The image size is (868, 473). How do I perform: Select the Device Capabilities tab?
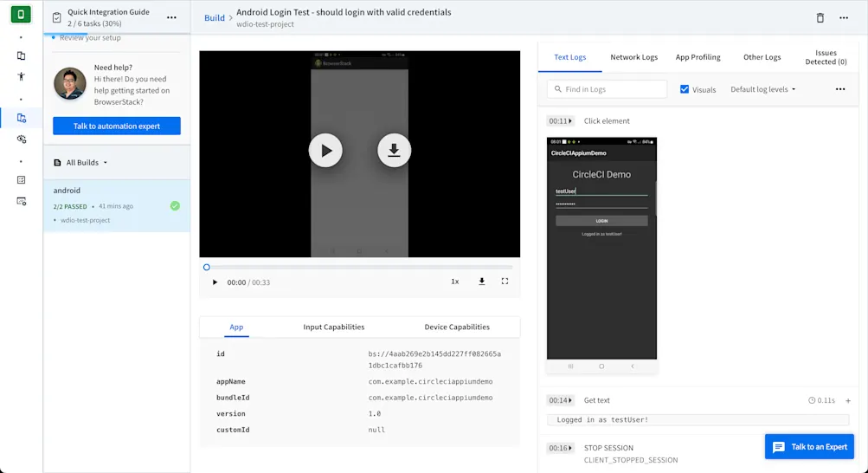click(x=457, y=327)
